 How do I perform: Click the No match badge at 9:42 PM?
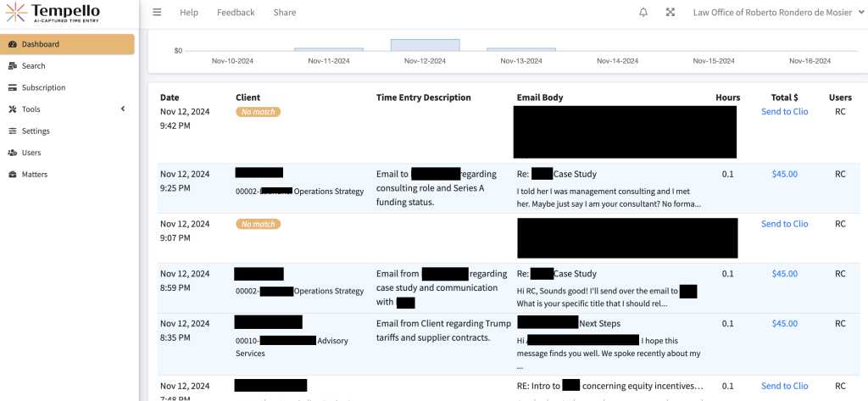[258, 112]
